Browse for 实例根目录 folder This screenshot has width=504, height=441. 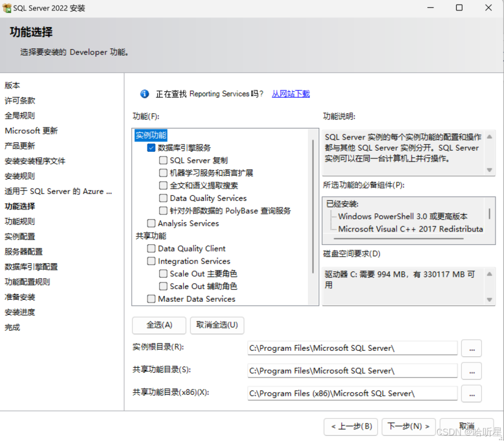(471, 348)
